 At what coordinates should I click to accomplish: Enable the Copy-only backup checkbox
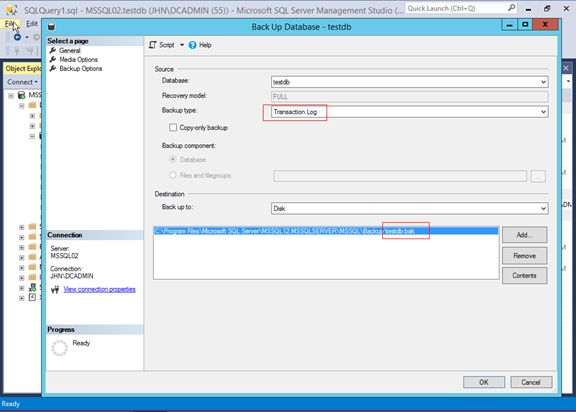coord(173,127)
